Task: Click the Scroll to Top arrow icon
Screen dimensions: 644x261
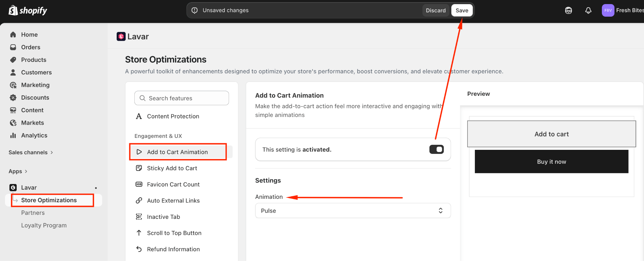Action: click(139, 233)
